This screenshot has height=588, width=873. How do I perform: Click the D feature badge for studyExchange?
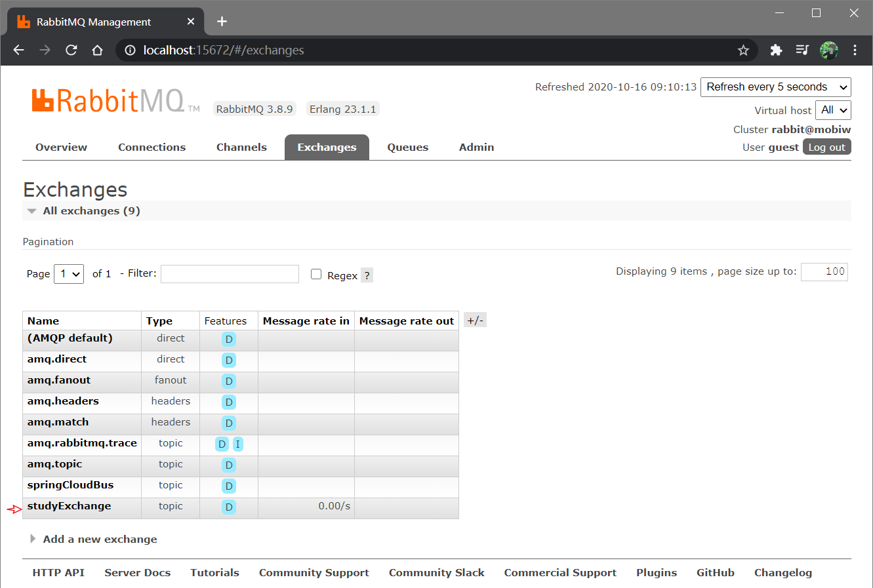(x=229, y=507)
